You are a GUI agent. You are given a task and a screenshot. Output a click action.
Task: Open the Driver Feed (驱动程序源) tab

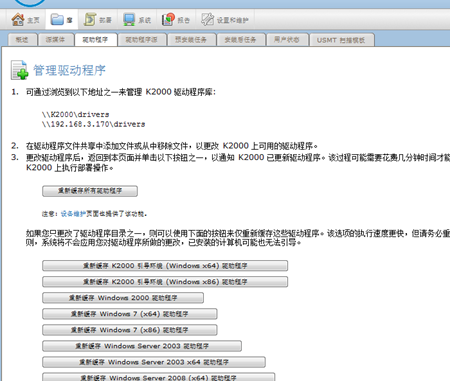point(142,40)
